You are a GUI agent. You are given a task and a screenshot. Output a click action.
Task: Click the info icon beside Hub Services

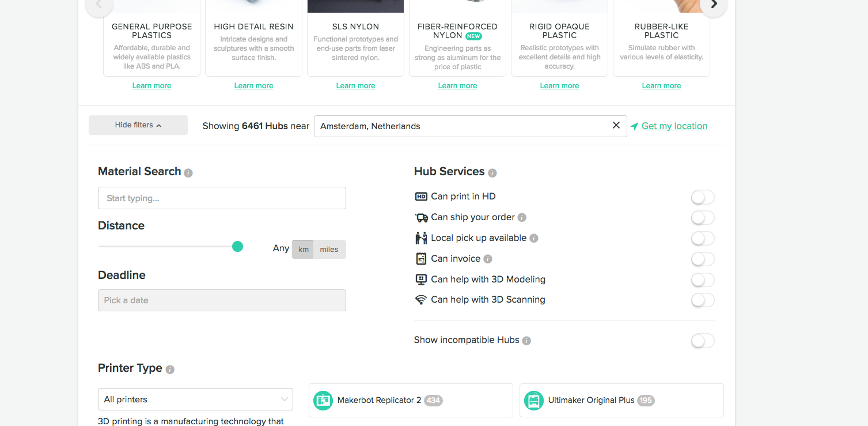click(492, 172)
